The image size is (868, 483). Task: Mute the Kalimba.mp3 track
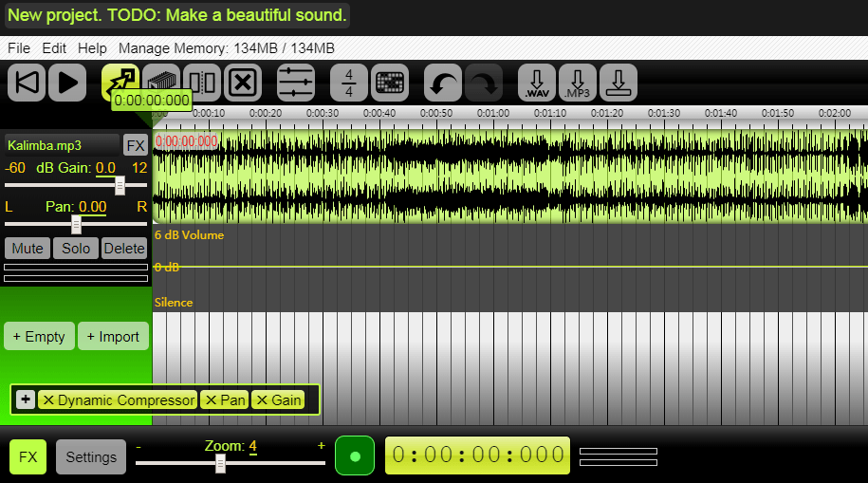[28, 249]
